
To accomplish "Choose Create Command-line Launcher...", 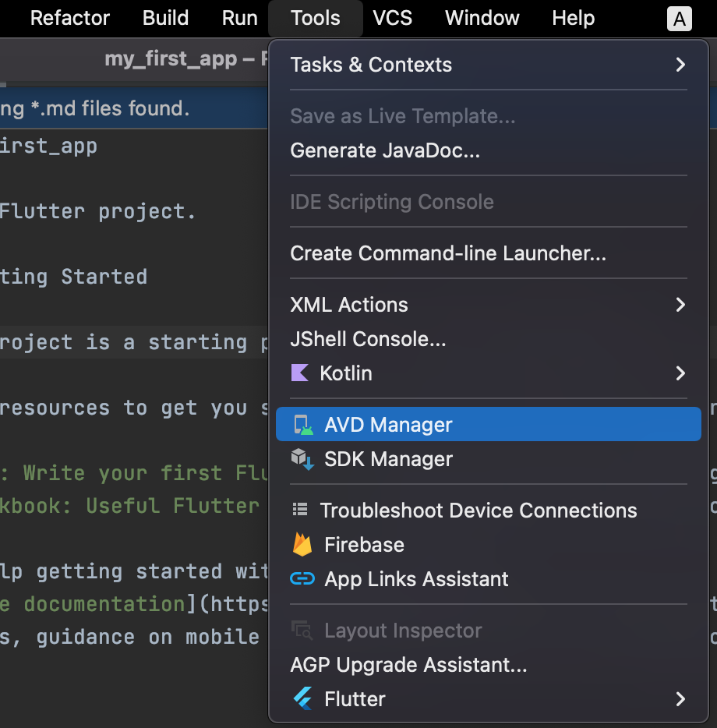I will point(489,253).
